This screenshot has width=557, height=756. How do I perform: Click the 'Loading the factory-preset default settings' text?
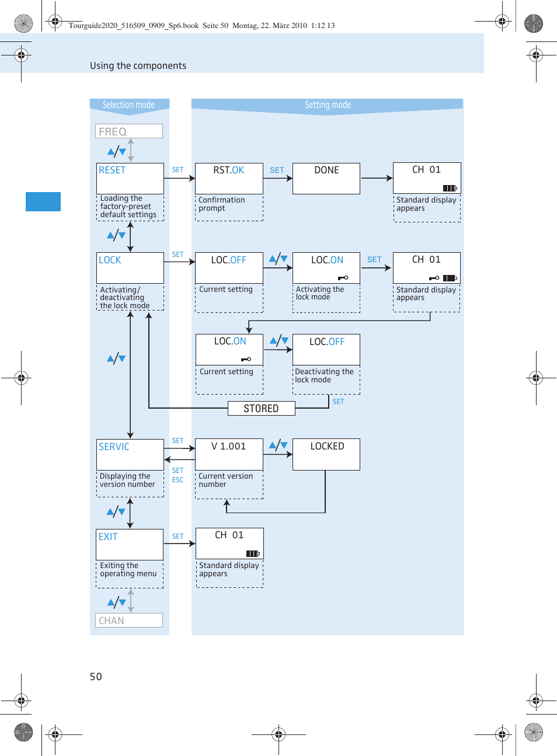(x=128, y=207)
